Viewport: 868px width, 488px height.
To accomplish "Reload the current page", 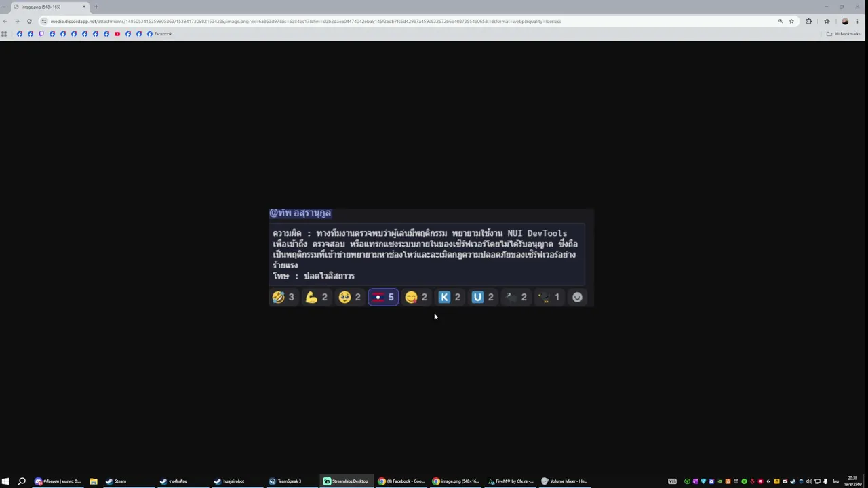I will click(29, 21).
